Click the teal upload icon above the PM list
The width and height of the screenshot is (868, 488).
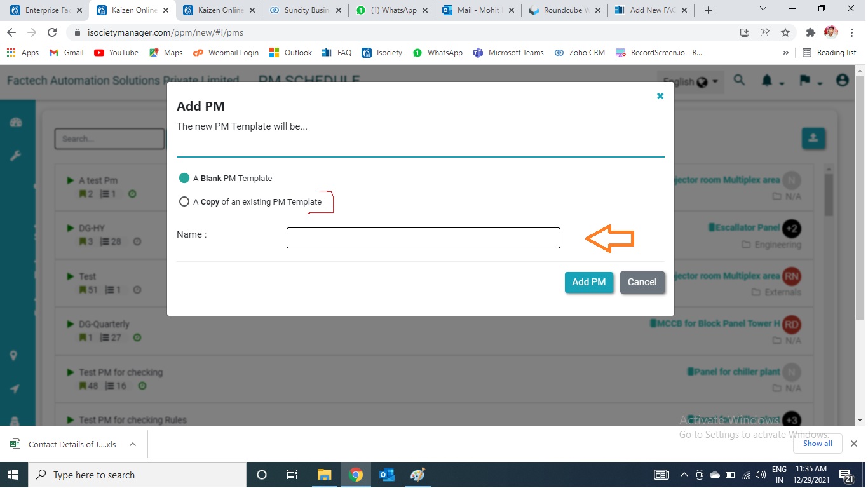click(813, 139)
